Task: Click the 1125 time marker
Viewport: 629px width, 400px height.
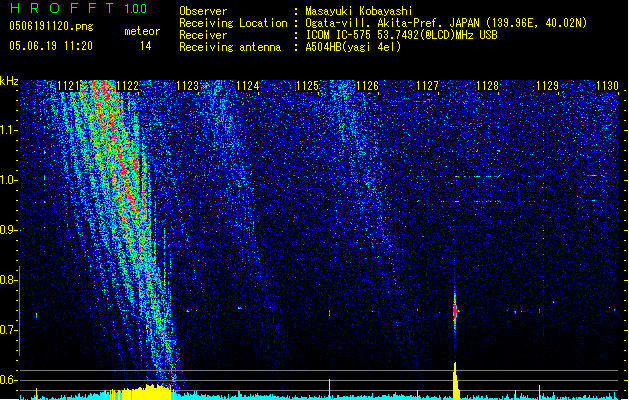Action: coord(307,86)
